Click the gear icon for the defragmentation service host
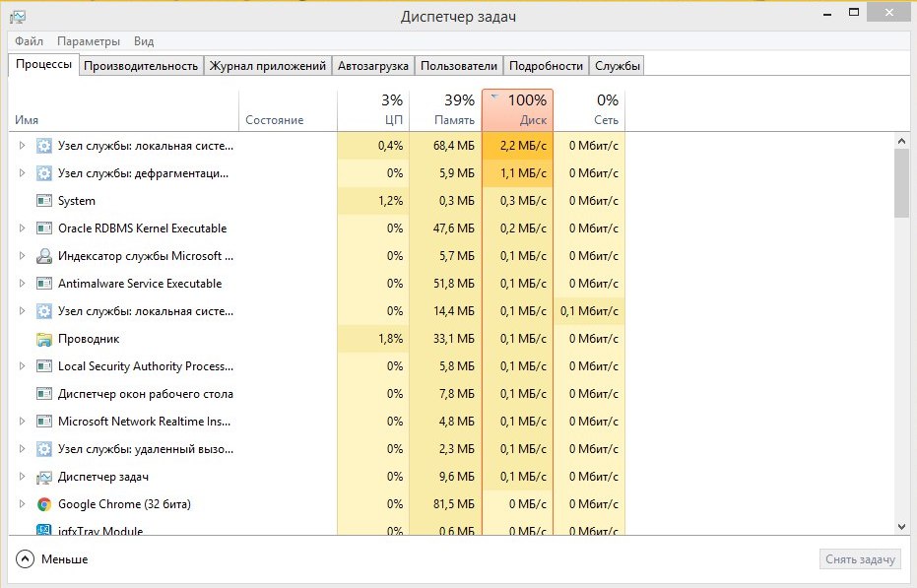Screen dimensions: 917x588 coord(44,173)
